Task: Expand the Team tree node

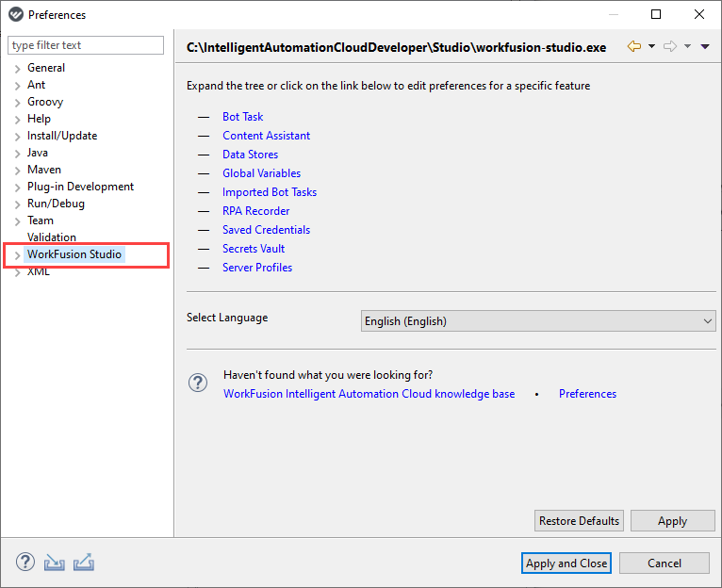Action: pyautogui.click(x=18, y=221)
